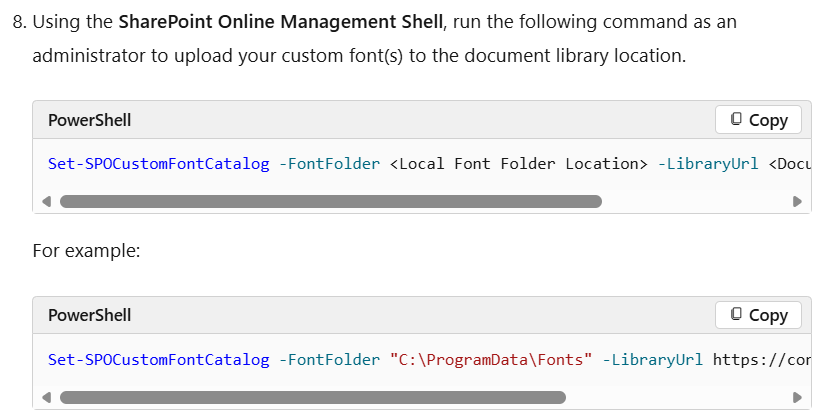Click the 'For example:' text

click(86, 251)
